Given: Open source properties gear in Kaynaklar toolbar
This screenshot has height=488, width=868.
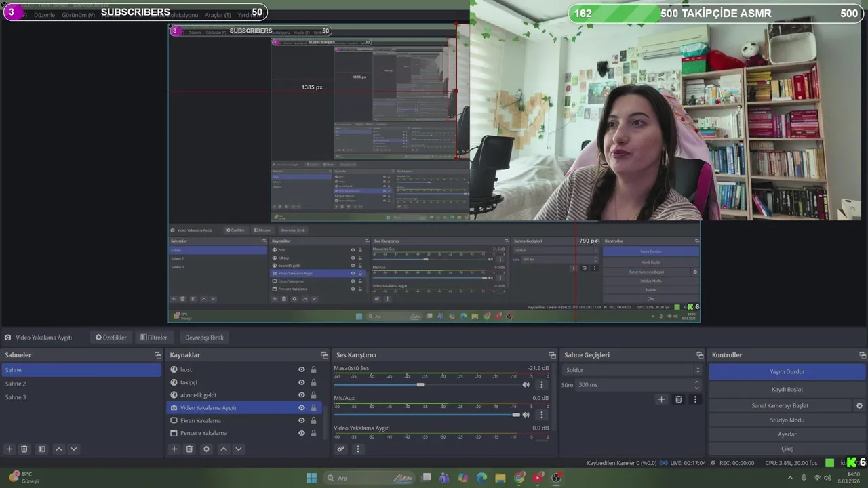Looking at the screenshot, I should pos(207,449).
